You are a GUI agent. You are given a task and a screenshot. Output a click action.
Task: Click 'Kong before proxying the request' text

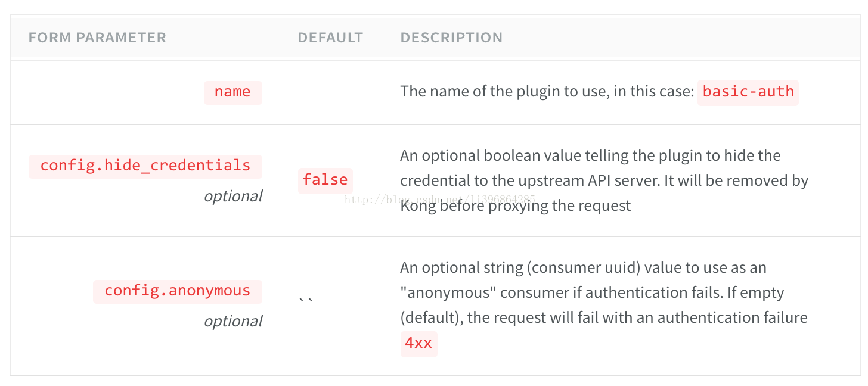[515, 206]
